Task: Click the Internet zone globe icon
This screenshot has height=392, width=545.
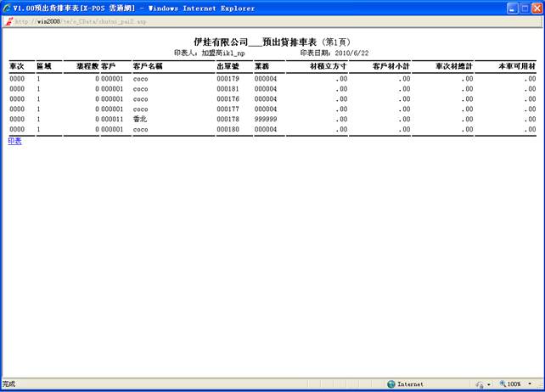Action: tap(391, 384)
